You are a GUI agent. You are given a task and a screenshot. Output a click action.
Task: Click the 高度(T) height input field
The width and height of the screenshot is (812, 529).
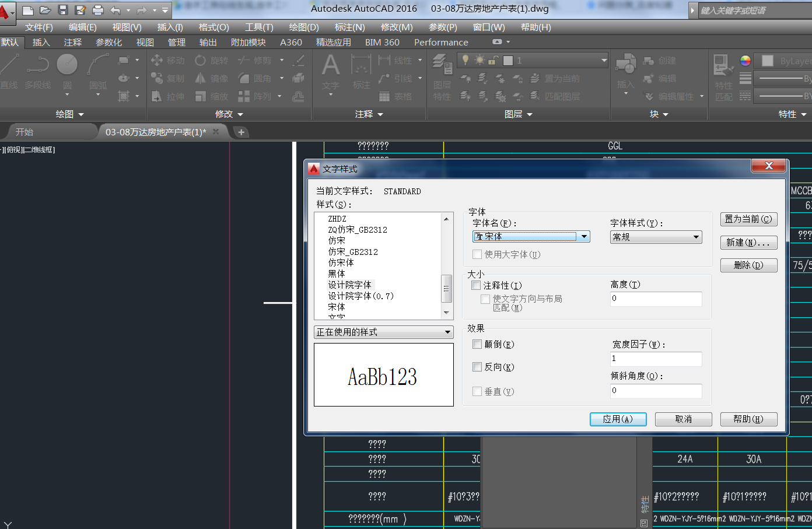pos(656,299)
